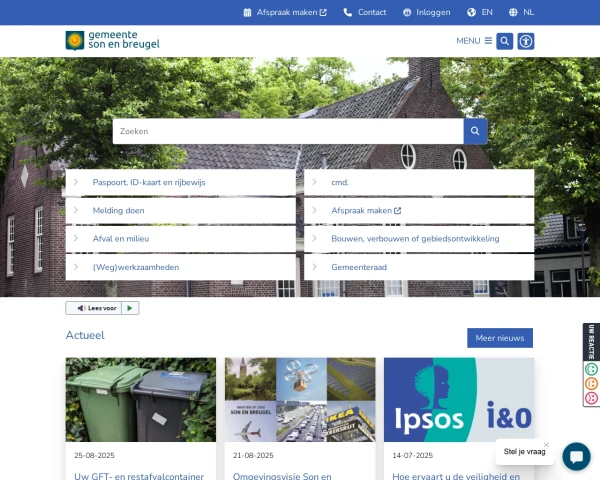
Task: Open the Uw Reactie feedback tab
Action: coord(591,342)
